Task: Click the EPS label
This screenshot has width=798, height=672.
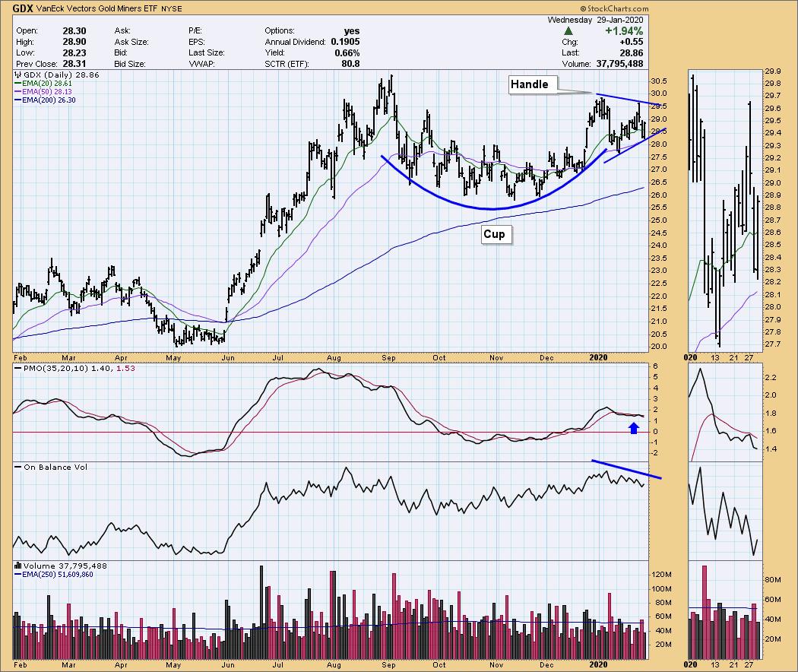Action: click(196, 42)
